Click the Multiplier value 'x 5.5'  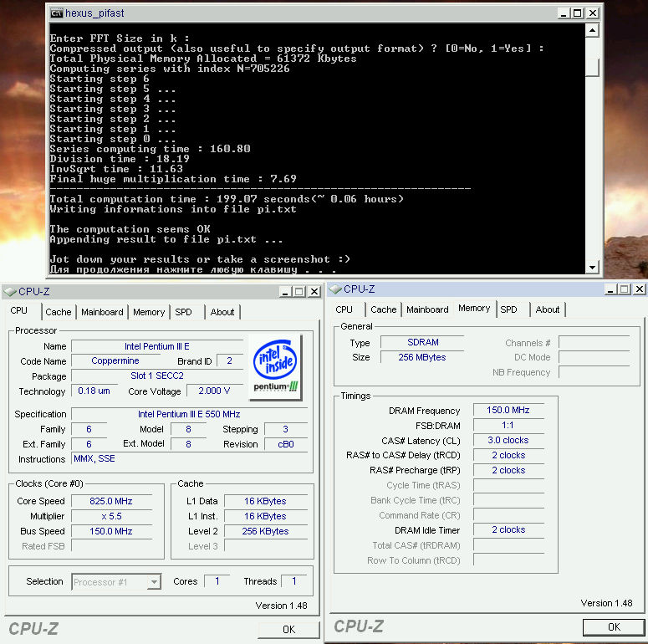pos(111,517)
